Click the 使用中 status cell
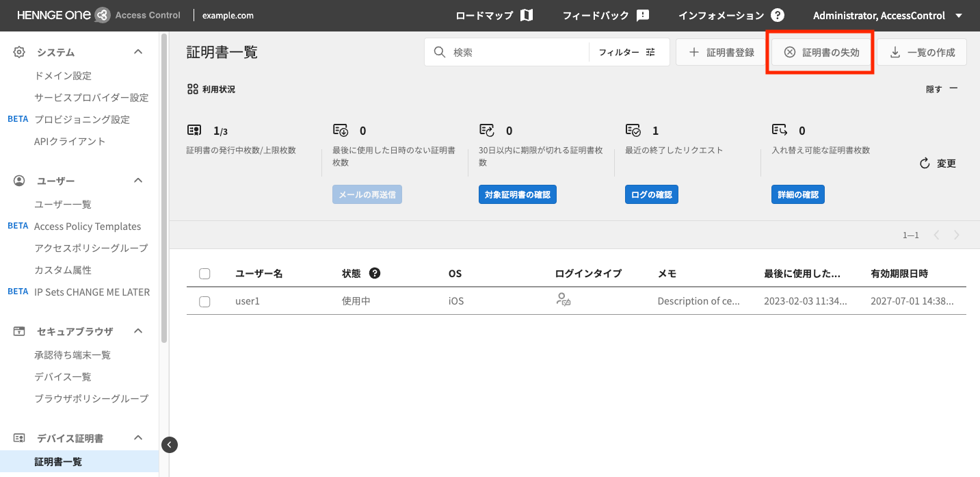This screenshot has height=477, width=980. (356, 301)
